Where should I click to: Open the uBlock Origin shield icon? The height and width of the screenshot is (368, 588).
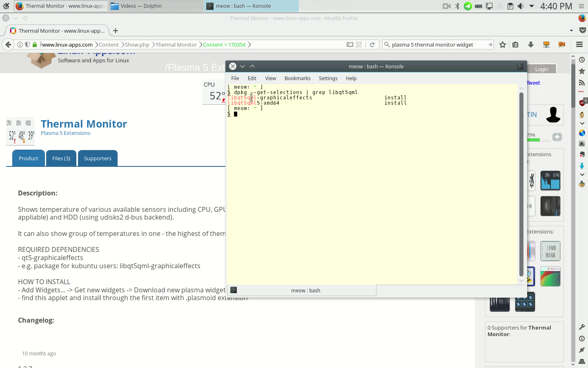tap(583, 102)
